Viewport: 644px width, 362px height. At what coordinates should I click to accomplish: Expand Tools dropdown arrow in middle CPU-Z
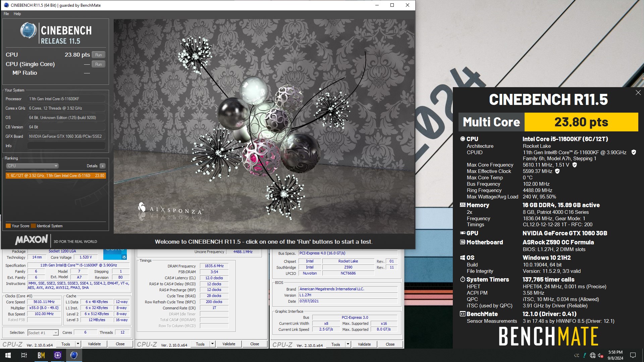point(212,344)
